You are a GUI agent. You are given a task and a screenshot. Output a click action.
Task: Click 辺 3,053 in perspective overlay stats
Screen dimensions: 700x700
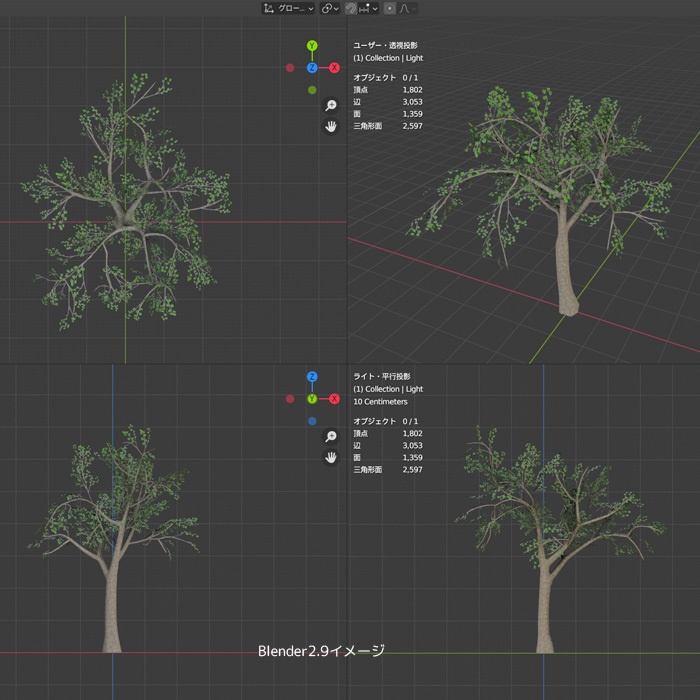[388, 102]
